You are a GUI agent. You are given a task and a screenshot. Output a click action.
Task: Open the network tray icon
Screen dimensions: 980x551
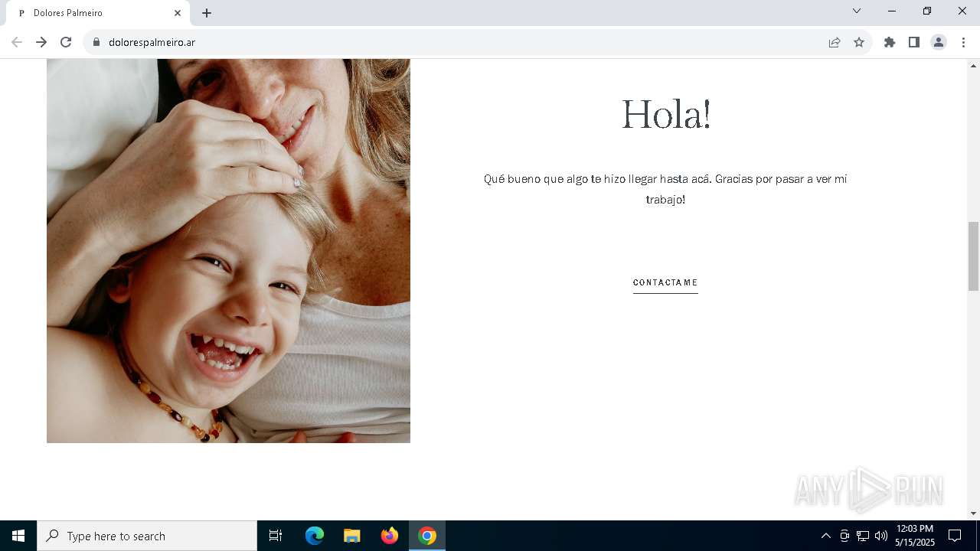click(863, 536)
